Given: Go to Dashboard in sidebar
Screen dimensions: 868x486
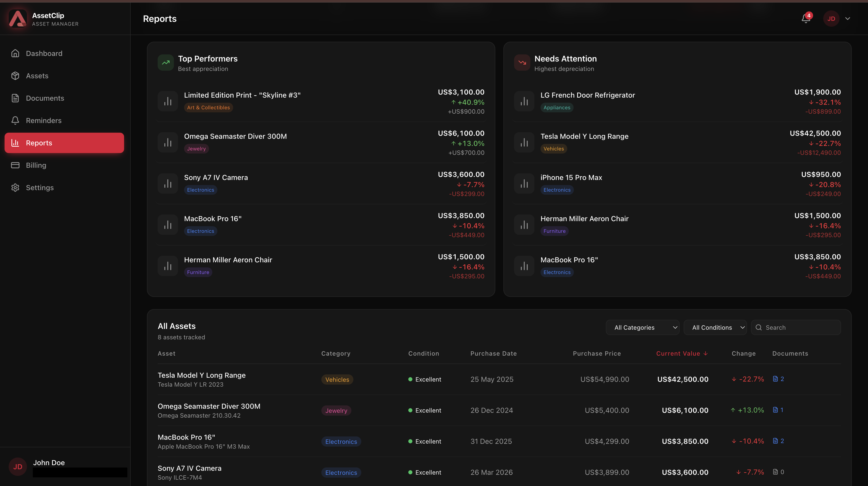Looking at the screenshot, I should click(64, 53).
